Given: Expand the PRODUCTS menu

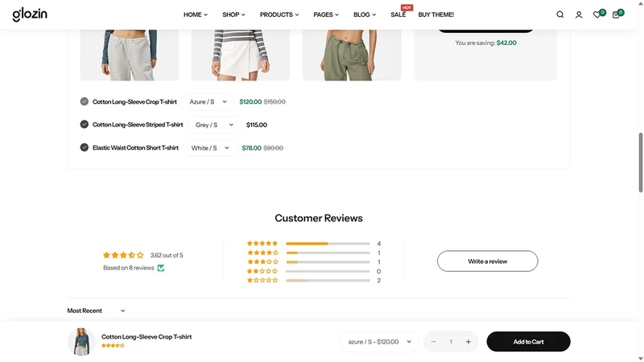Looking at the screenshot, I should [x=279, y=14].
